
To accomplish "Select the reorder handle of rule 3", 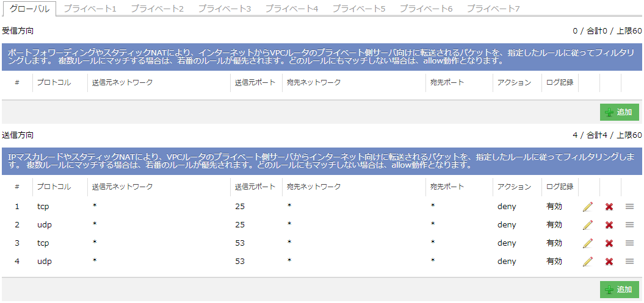I will pos(630,243).
